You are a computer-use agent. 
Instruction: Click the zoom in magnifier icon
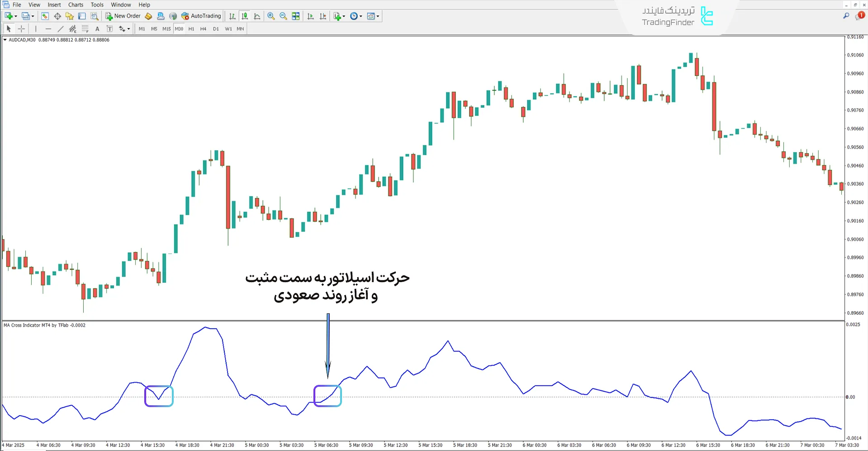pos(271,16)
